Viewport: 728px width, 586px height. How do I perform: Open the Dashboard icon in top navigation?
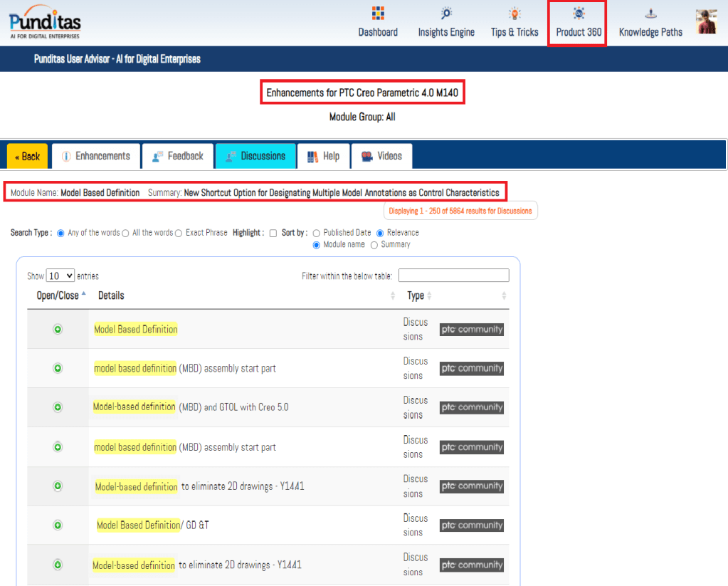coord(378,14)
